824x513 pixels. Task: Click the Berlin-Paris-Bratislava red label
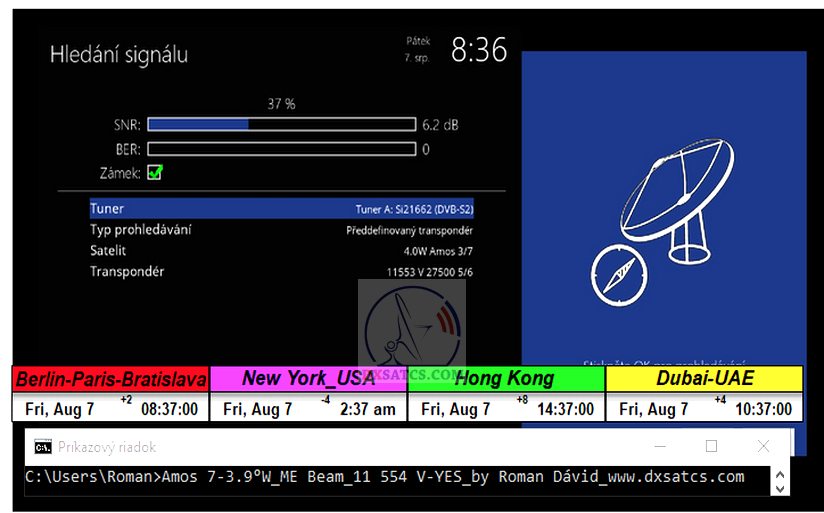point(111,379)
